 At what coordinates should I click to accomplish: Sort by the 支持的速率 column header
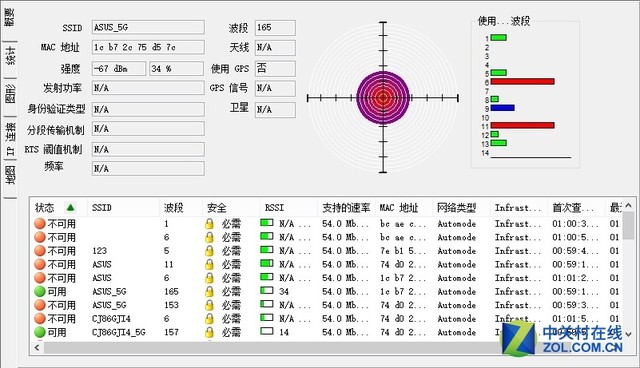point(346,208)
